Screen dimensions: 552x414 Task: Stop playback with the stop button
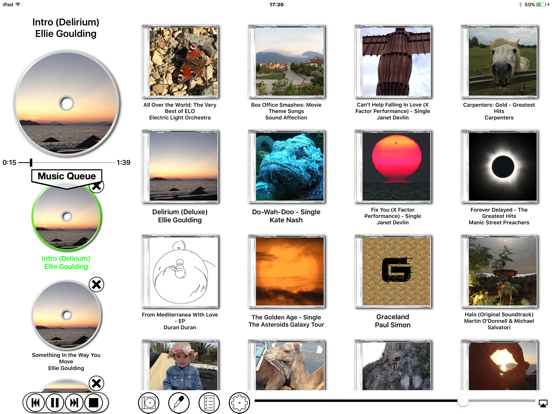point(93,402)
